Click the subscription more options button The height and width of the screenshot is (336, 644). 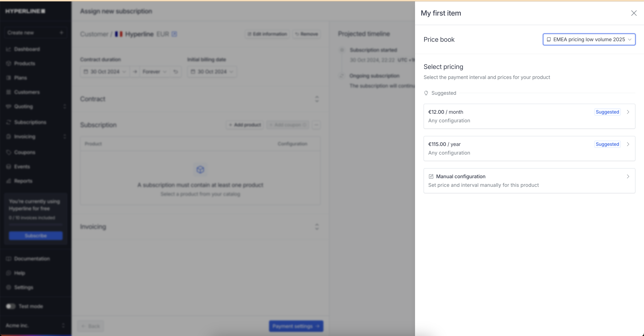click(x=316, y=125)
